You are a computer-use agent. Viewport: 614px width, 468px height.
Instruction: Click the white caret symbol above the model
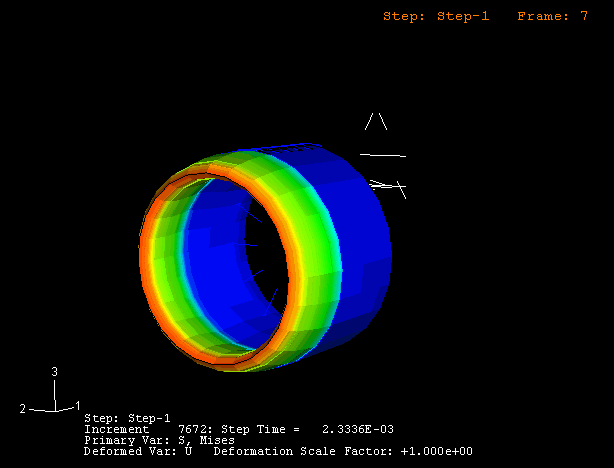tap(376, 121)
